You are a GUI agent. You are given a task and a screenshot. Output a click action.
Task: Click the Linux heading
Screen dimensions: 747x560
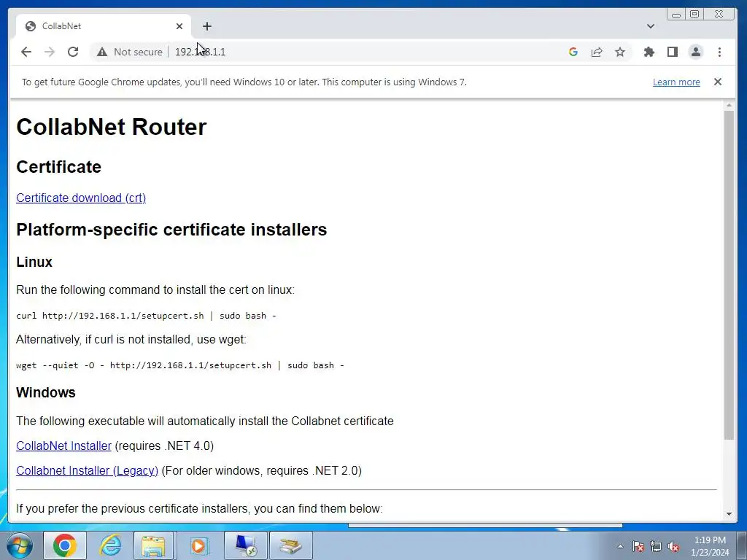click(x=34, y=262)
